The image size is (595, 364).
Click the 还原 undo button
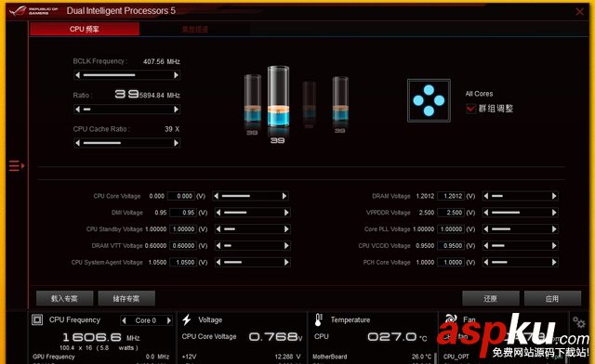(490, 298)
